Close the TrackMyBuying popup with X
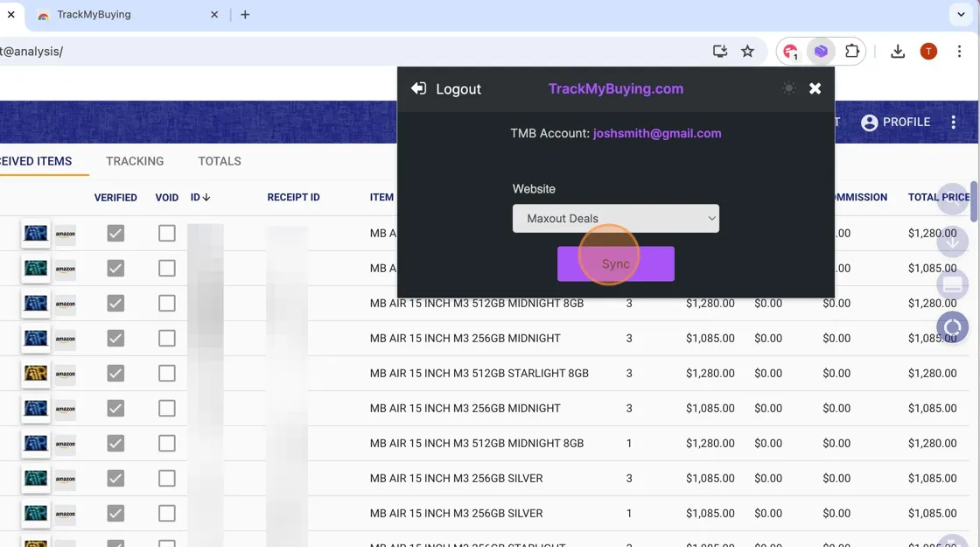The width and height of the screenshot is (980, 547). pos(815,88)
